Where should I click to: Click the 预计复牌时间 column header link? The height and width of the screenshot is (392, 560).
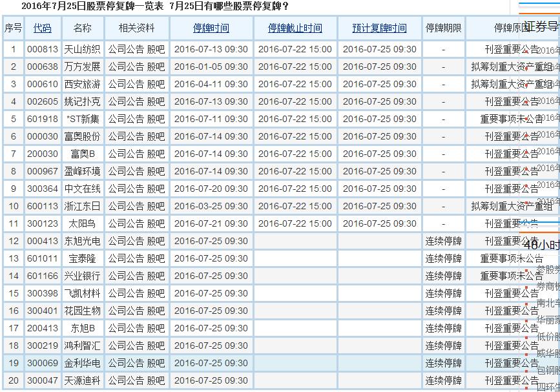379,28
